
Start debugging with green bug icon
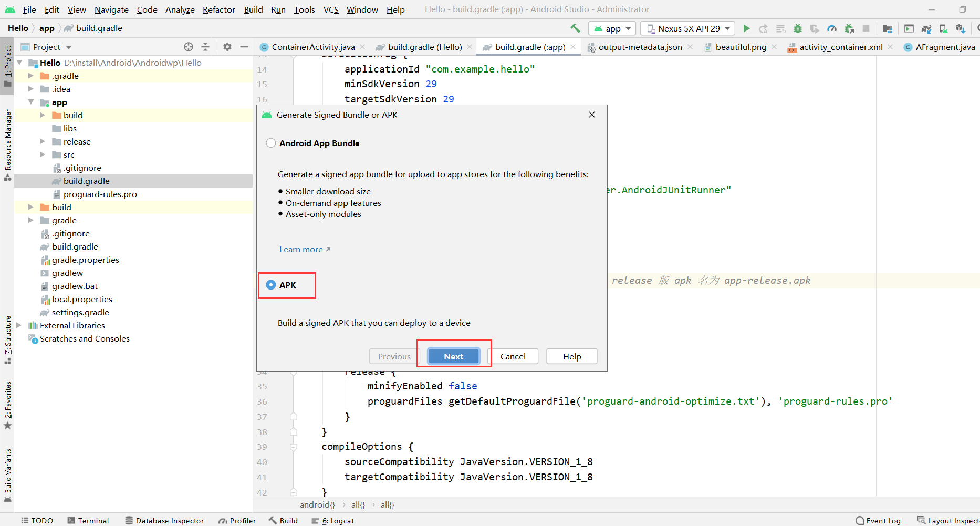click(x=798, y=28)
